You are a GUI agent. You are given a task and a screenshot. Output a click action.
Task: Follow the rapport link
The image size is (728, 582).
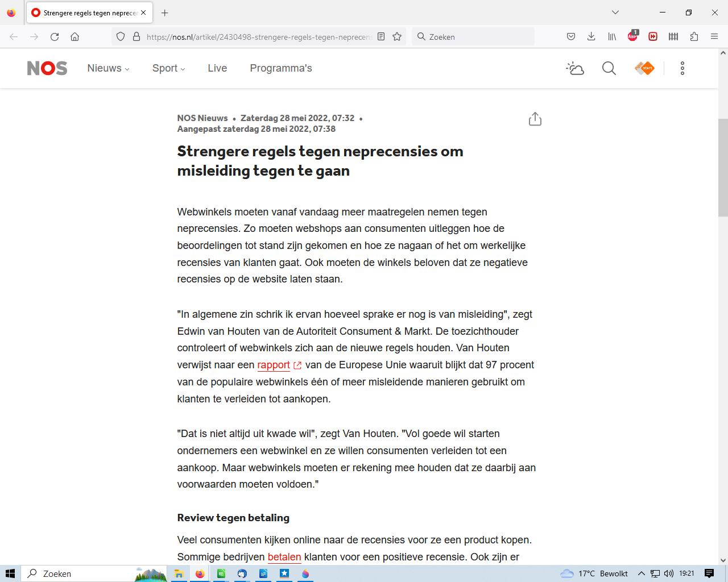(274, 365)
